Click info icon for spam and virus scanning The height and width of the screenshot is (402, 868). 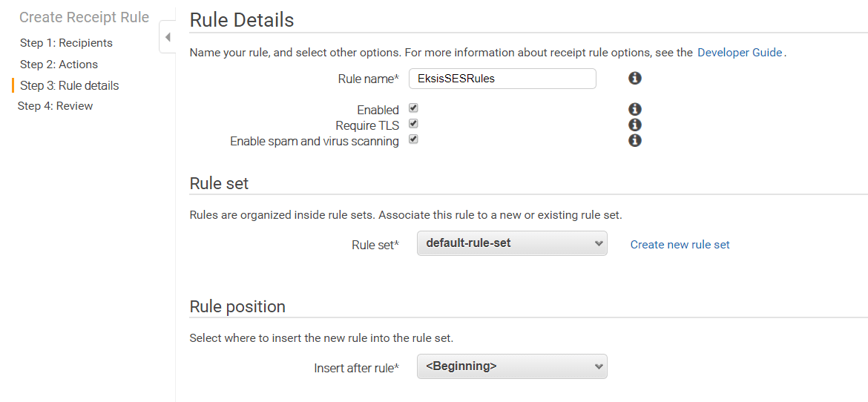[x=635, y=141]
